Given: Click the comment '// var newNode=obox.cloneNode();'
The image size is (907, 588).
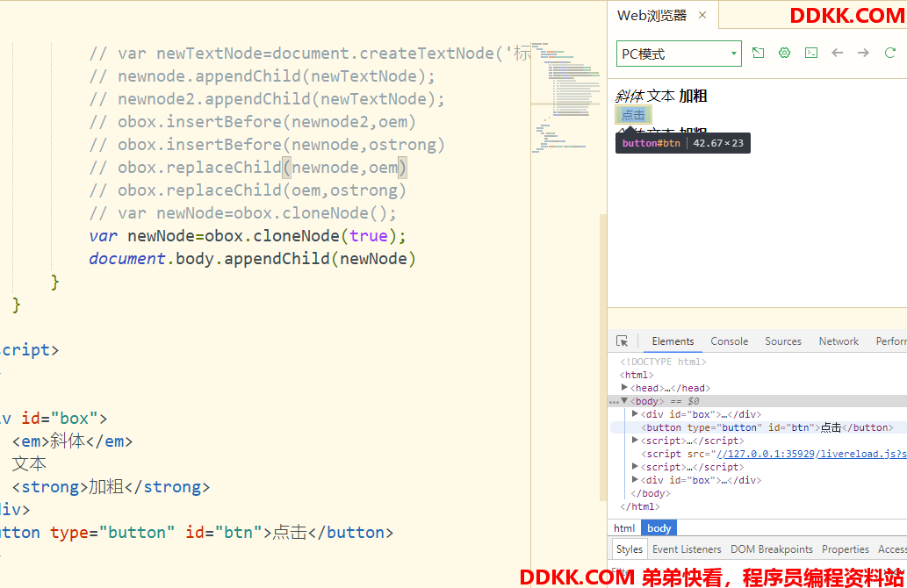Looking at the screenshot, I should coord(243,213).
